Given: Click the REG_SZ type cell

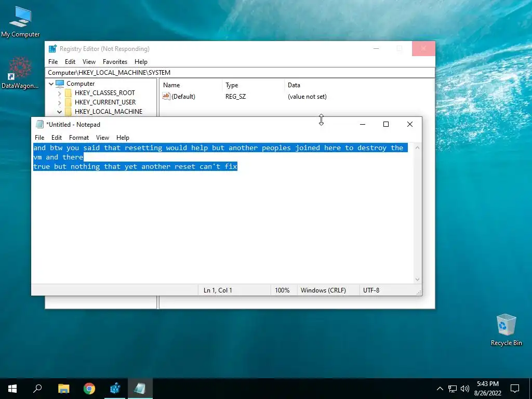Looking at the screenshot, I should click(235, 96).
